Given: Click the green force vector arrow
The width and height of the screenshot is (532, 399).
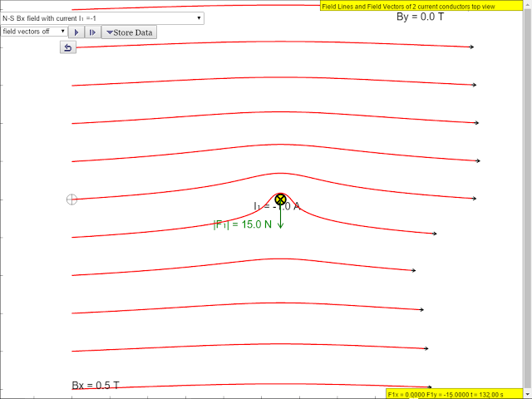Looking at the screenshot, I should (x=280, y=217).
